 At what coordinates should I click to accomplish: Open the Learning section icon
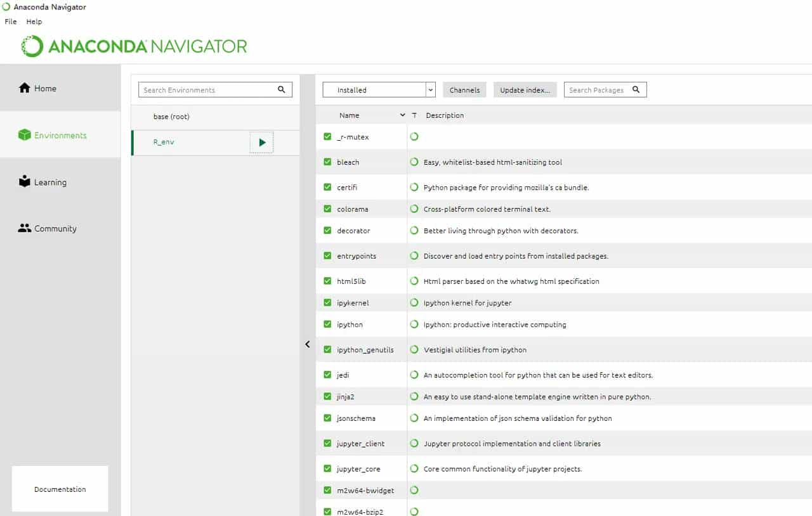(x=25, y=182)
